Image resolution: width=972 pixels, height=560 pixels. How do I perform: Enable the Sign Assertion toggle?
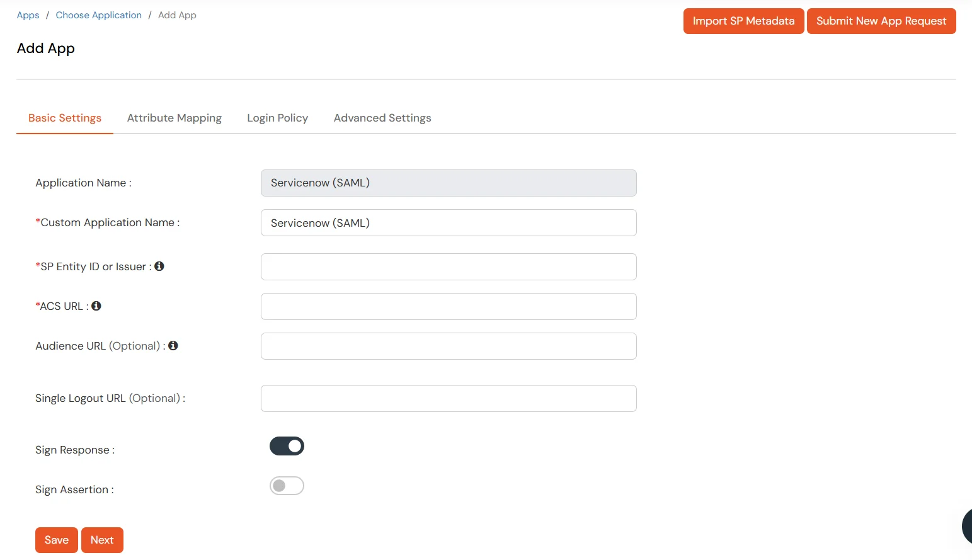287,485
